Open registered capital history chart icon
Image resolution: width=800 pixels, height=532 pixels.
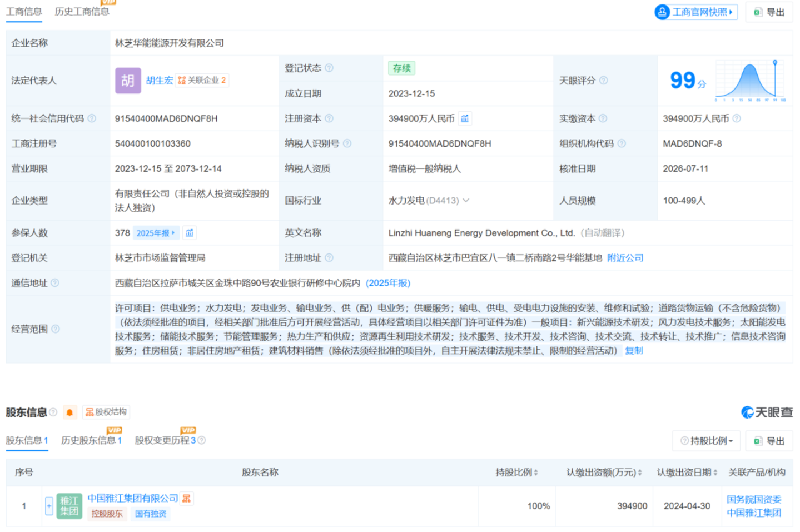465,118
